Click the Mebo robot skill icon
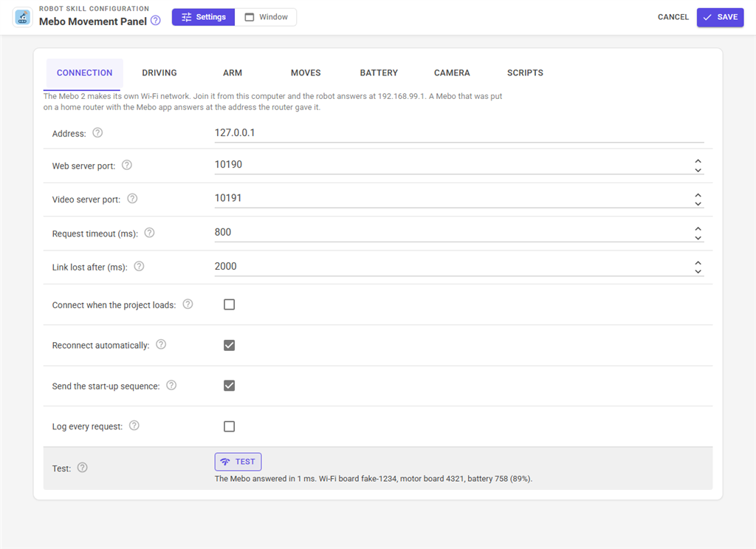The height and width of the screenshot is (549, 756). (22, 18)
